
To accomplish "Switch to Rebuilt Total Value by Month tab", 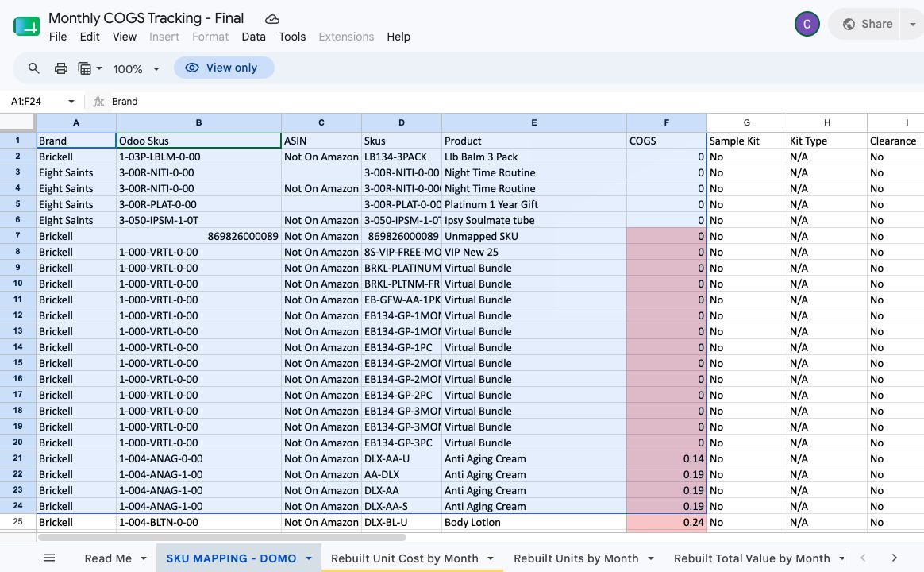I will click(x=752, y=558).
